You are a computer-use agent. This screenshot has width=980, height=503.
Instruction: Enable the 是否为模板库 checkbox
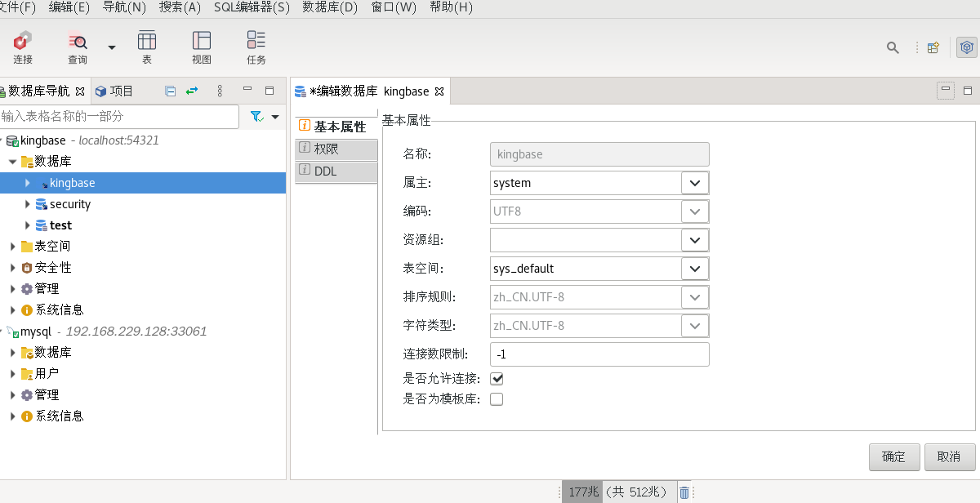pos(497,399)
